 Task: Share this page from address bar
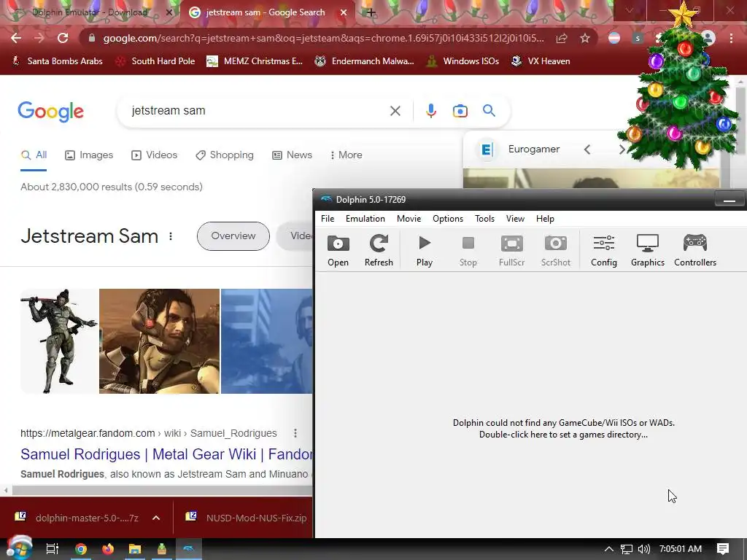(562, 38)
